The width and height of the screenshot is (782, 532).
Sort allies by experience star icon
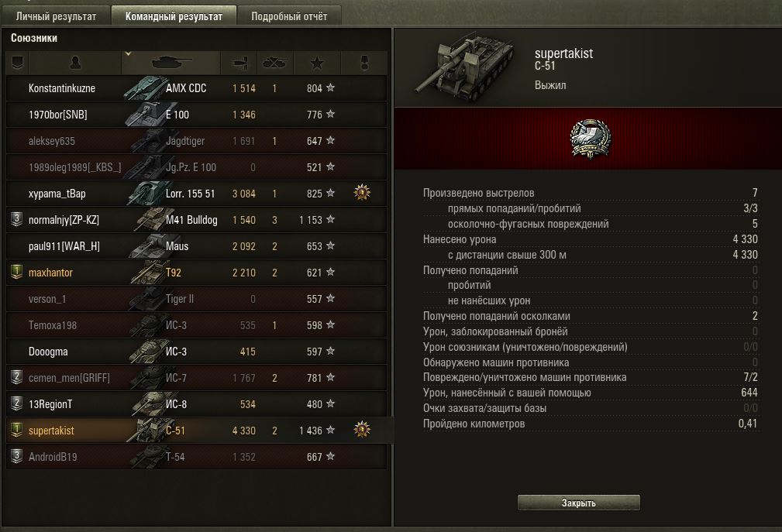317,62
